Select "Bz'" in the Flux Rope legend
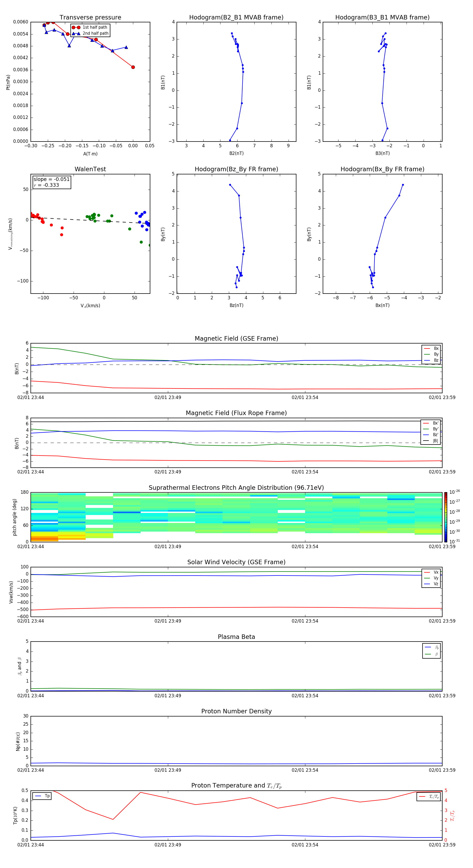Image resolution: width=473 pixels, height=868 pixels. point(431,435)
